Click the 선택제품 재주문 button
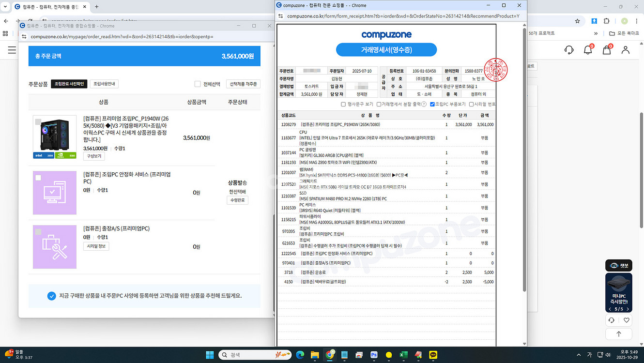Viewport: 644px width, 363px height. pos(244,83)
